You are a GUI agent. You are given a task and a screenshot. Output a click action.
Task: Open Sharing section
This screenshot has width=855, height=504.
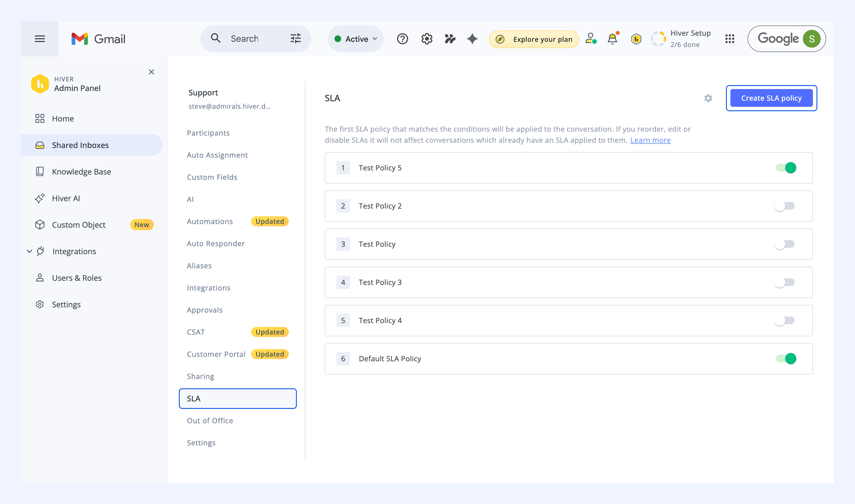200,376
